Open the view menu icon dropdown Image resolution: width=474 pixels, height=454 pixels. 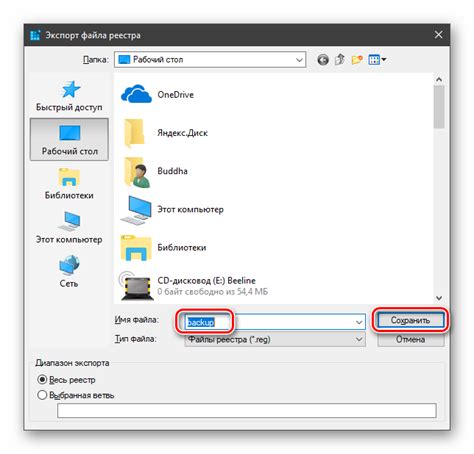(377, 60)
